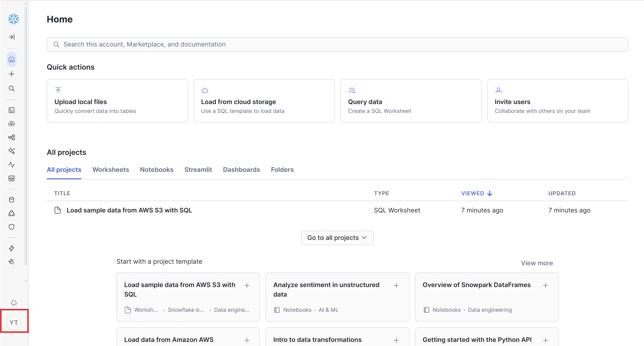Image resolution: width=644 pixels, height=346 pixels.
Task: Add the Analyze sentiment in unstructured data template
Action: click(396, 285)
